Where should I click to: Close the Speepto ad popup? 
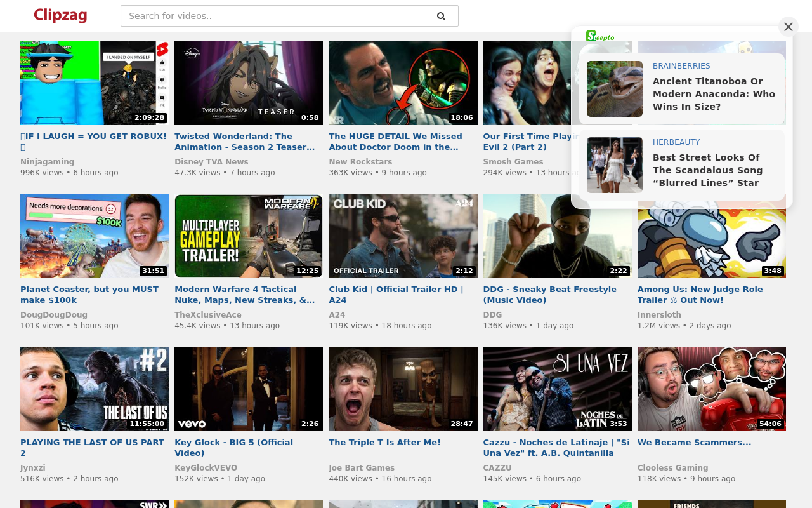(789, 27)
